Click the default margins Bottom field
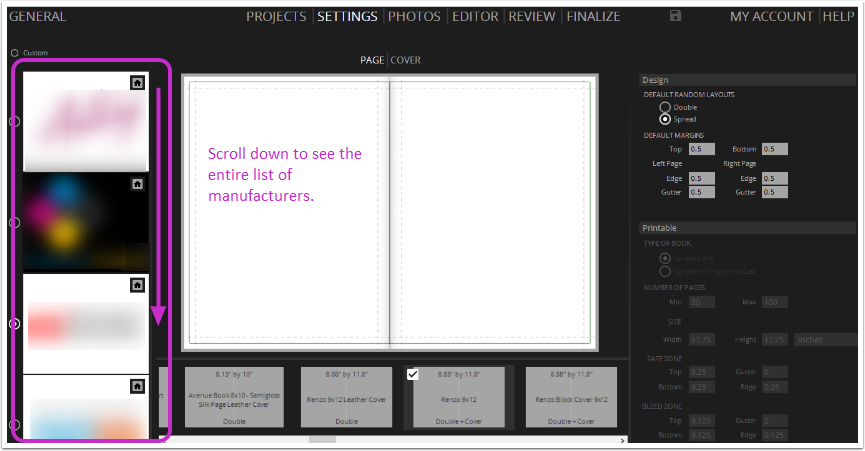The image size is (865, 451). pyautogui.click(x=775, y=149)
